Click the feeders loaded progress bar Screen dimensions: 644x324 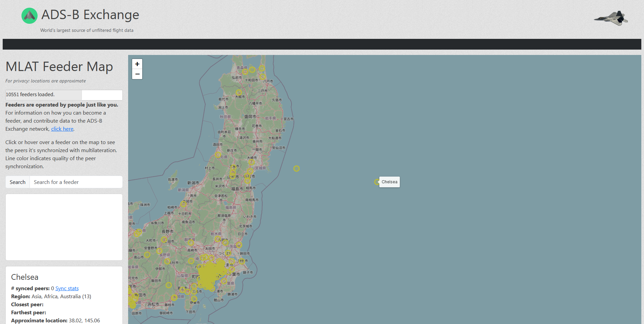64,95
